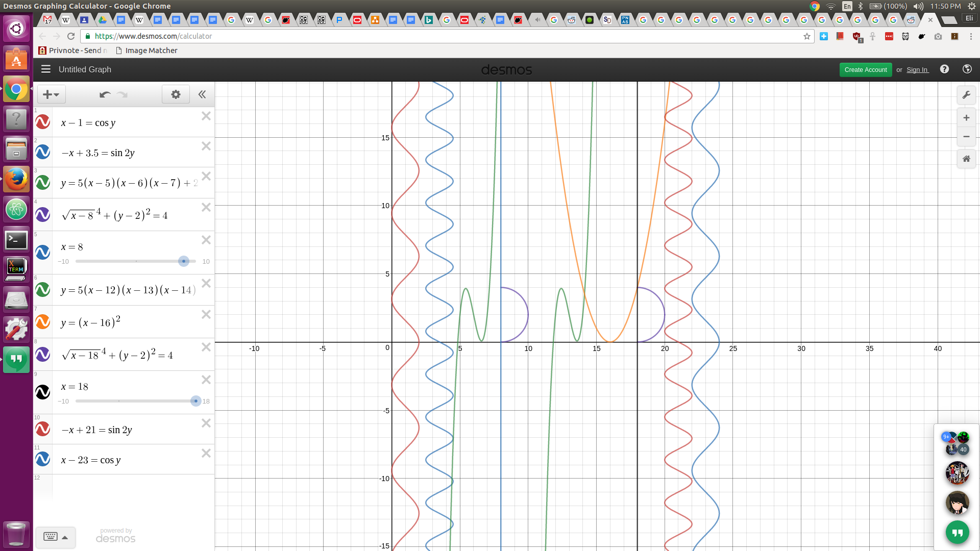Delete the x = 8 slider expression
Viewport: 980px width, 551px height.
click(x=206, y=239)
